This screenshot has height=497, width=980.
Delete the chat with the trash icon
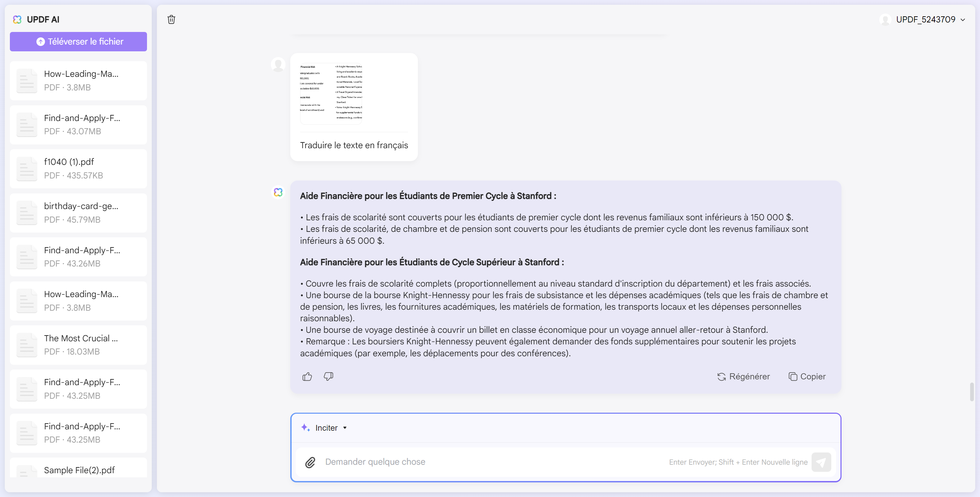[171, 19]
